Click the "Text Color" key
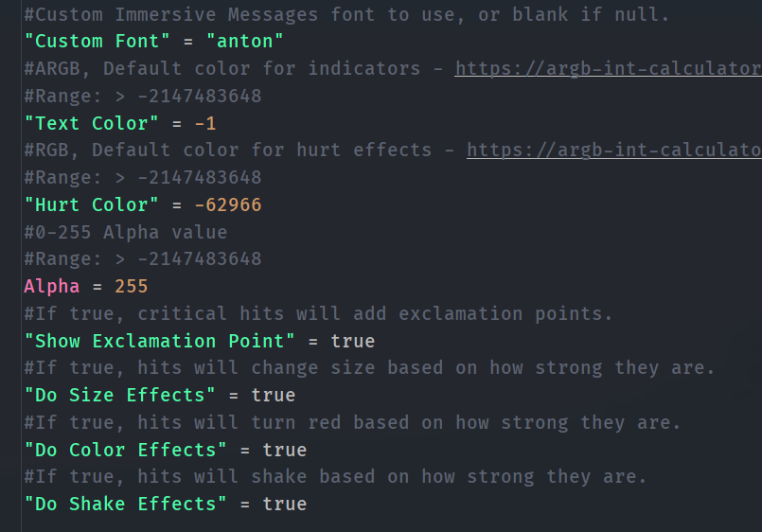 [x=92, y=123]
